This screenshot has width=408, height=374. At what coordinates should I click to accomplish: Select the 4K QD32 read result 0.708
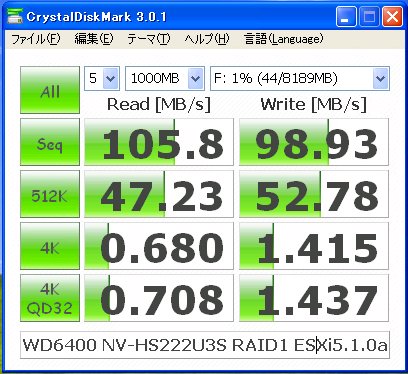(159, 298)
